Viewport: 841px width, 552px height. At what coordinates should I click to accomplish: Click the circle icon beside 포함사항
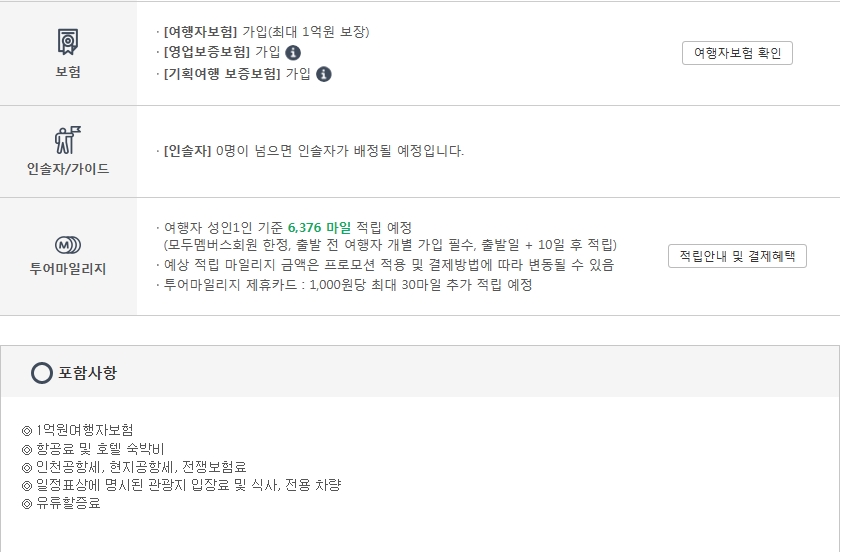(x=42, y=373)
